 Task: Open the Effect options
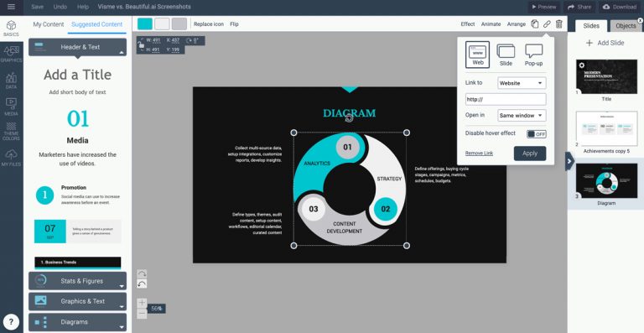click(467, 24)
